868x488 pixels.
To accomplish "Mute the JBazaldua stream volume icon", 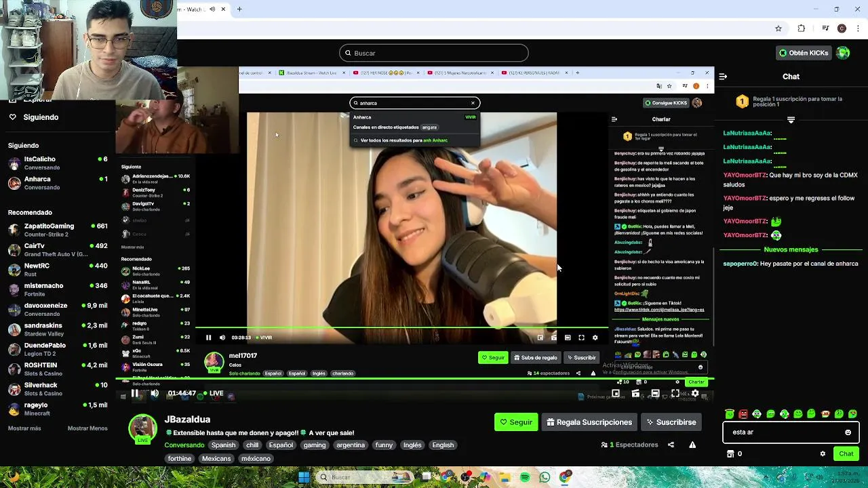I will (155, 393).
